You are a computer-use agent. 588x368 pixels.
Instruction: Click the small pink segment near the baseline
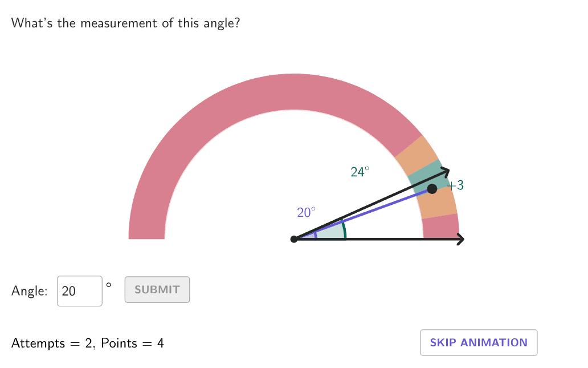pyautogui.click(x=441, y=227)
